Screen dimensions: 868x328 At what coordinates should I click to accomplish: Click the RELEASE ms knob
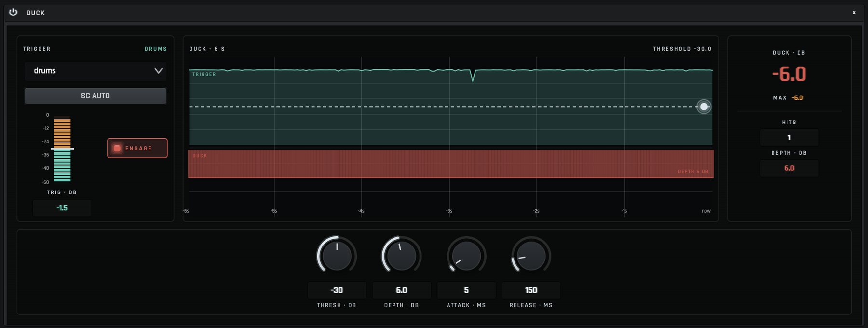coord(531,256)
